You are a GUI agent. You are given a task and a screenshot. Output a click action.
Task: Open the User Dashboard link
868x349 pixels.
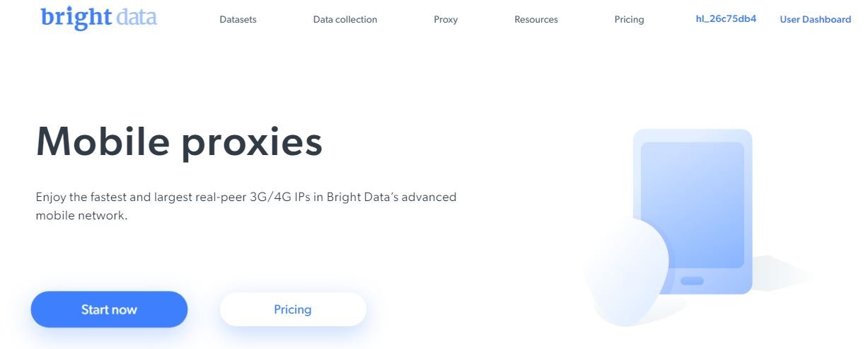[815, 20]
